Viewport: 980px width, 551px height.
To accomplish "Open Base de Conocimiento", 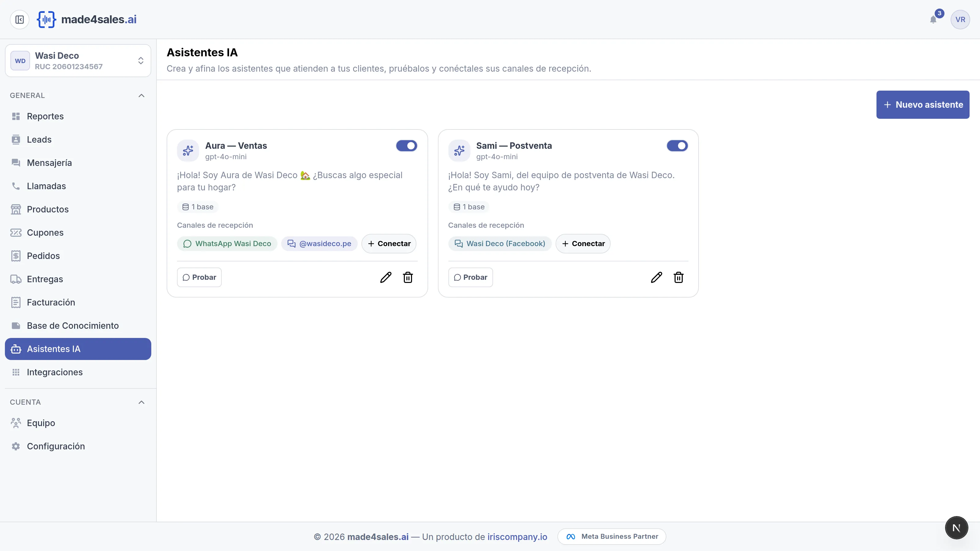I will coord(78,325).
